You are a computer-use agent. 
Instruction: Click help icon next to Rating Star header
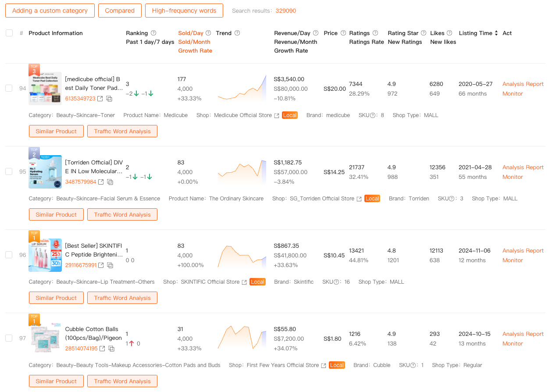point(424,33)
